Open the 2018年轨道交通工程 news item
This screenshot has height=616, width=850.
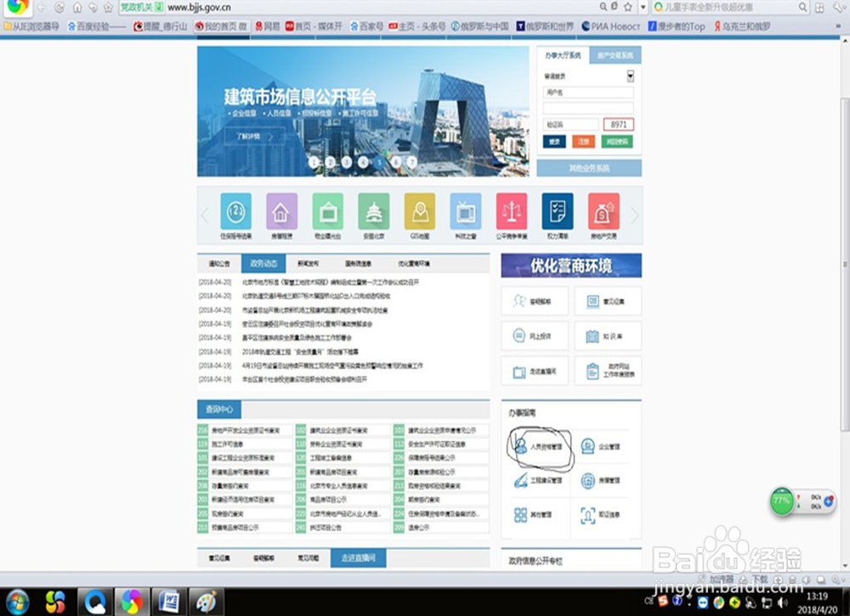pyautogui.click(x=300, y=352)
